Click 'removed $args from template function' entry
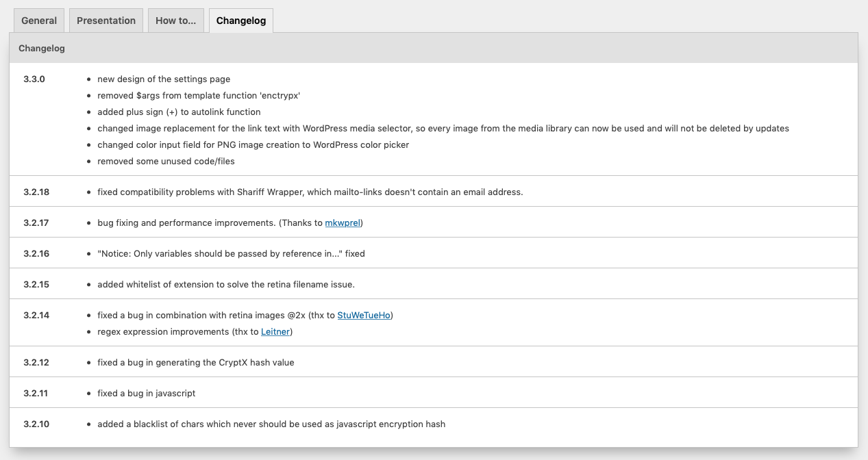Image resolution: width=868 pixels, height=460 pixels. click(x=199, y=95)
